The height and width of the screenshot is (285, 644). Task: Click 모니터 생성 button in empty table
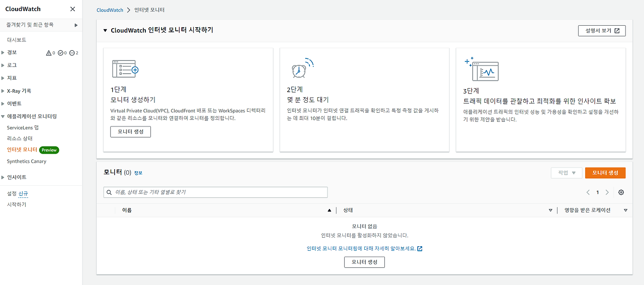coord(364,262)
